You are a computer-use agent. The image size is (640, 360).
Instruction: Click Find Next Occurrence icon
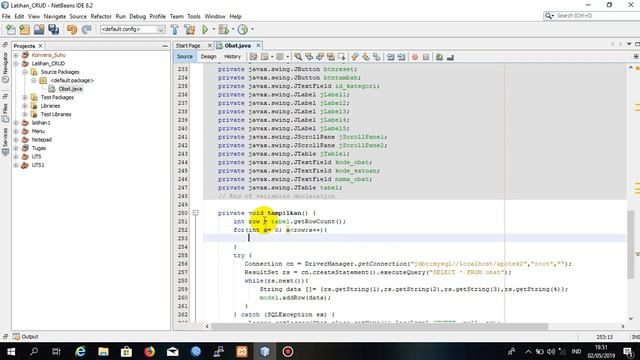tap(320, 57)
